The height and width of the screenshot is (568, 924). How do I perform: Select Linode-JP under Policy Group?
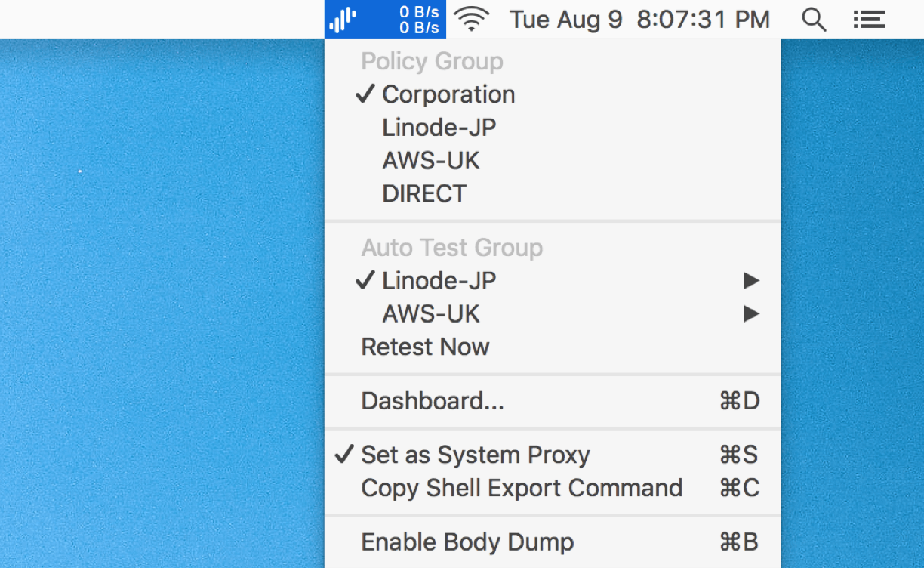553,128
